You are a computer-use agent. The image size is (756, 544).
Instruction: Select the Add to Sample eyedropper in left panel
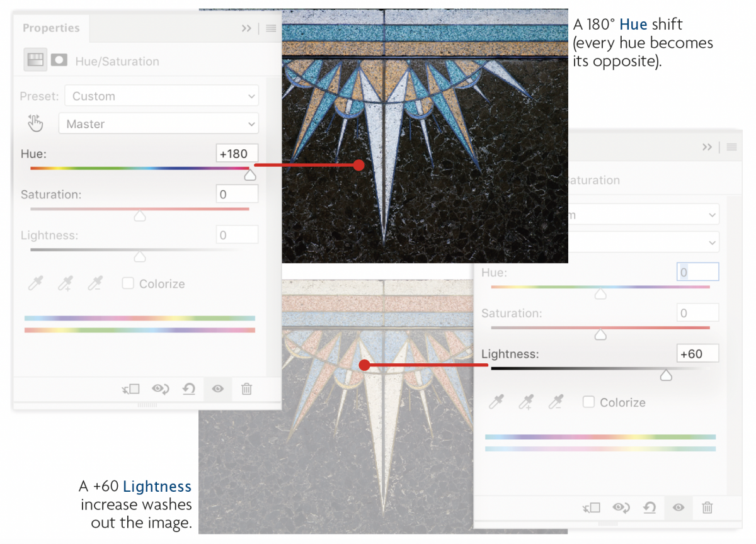66,284
